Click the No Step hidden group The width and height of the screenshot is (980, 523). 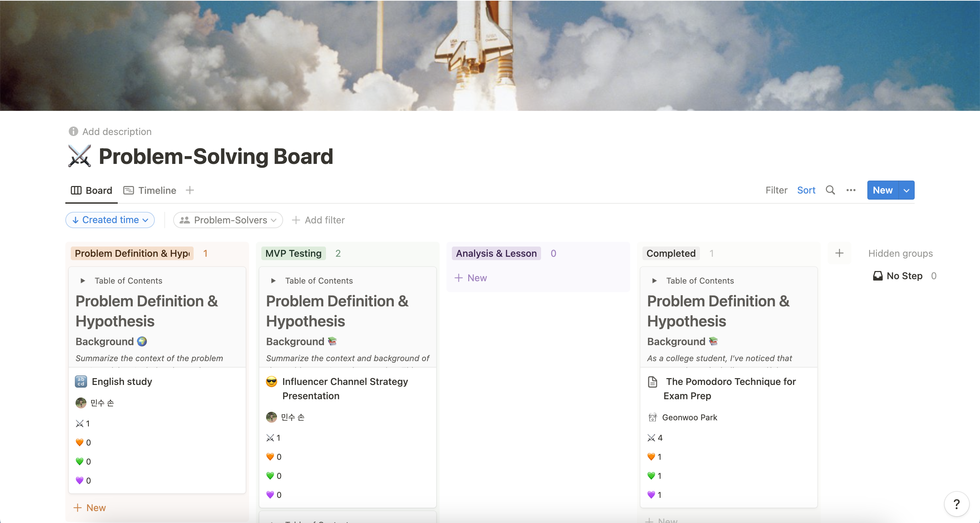coord(904,276)
